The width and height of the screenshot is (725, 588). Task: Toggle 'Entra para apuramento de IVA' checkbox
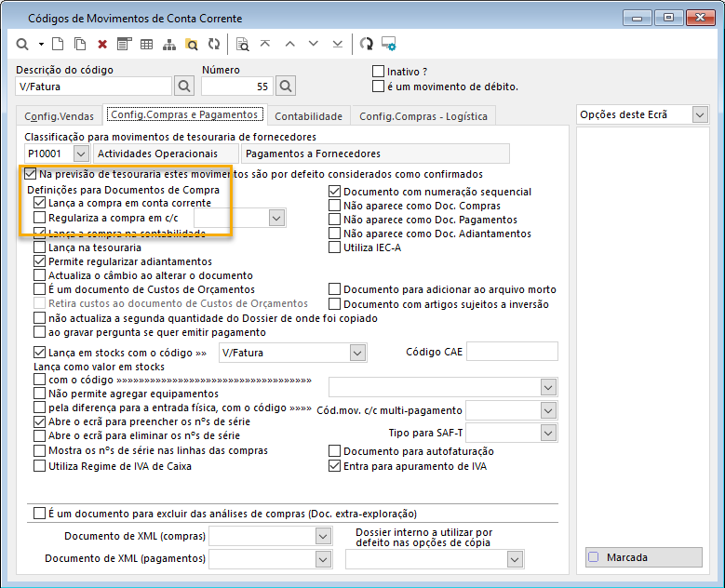(x=335, y=466)
